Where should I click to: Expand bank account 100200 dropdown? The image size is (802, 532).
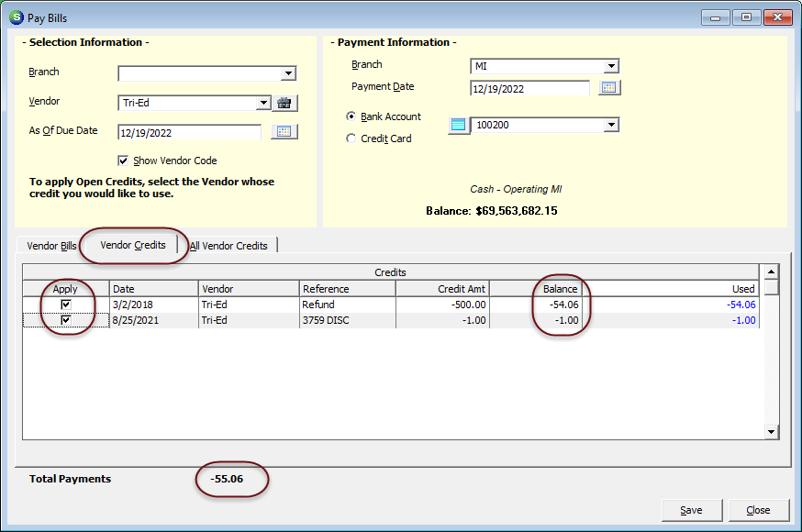pyautogui.click(x=611, y=125)
